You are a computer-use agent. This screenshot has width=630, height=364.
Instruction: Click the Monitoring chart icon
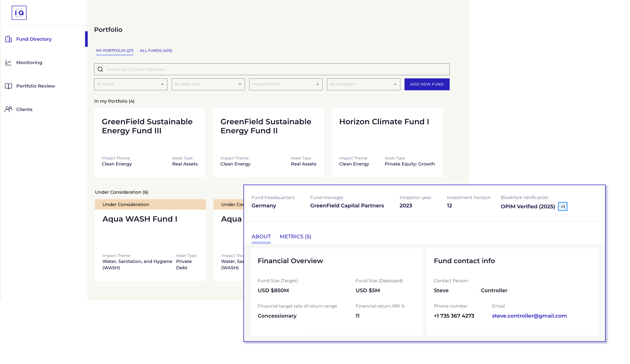(8, 62)
